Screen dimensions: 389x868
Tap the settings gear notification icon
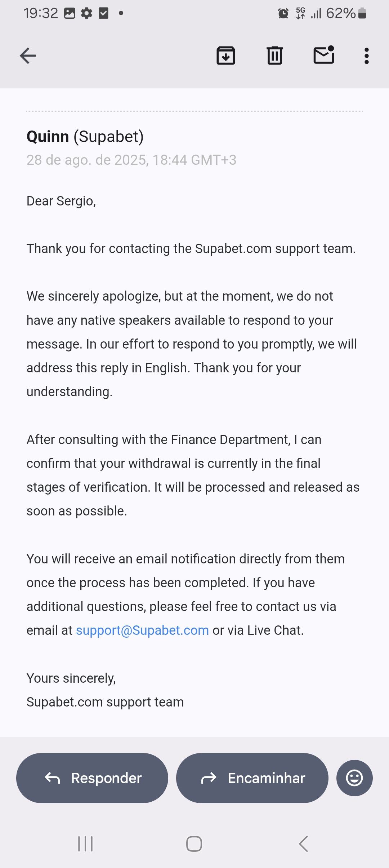(86, 14)
